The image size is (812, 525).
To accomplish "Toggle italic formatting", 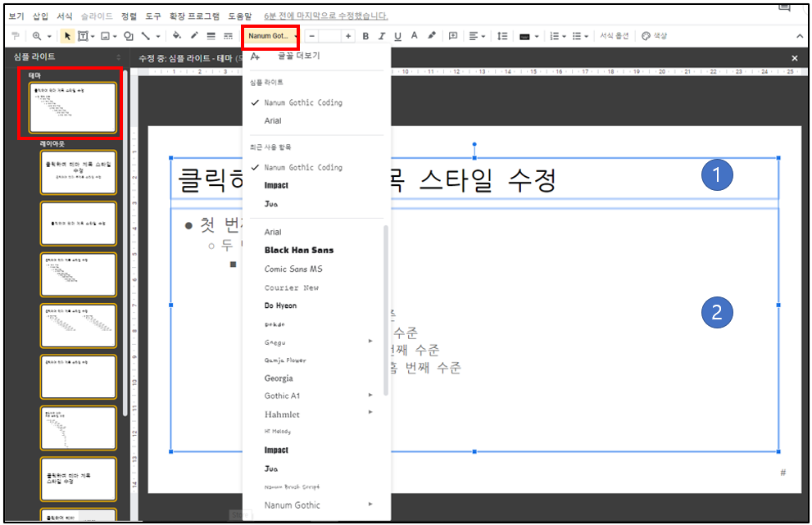I will click(x=382, y=35).
